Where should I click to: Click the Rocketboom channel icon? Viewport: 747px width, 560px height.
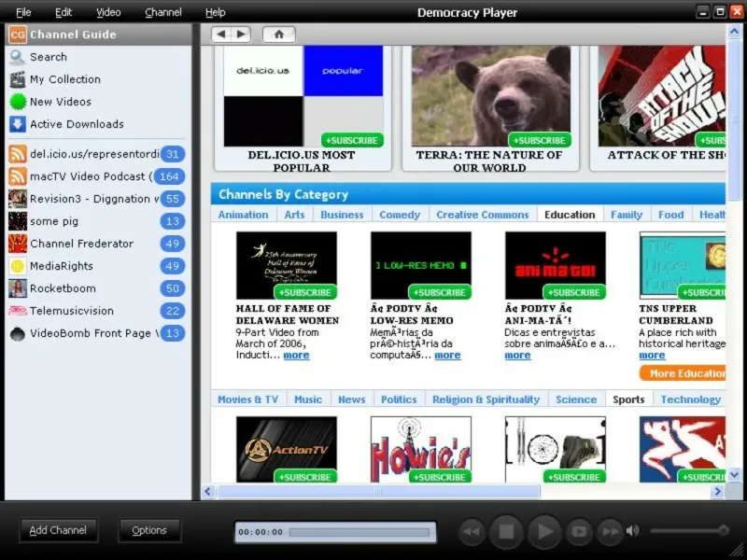click(x=18, y=288)
